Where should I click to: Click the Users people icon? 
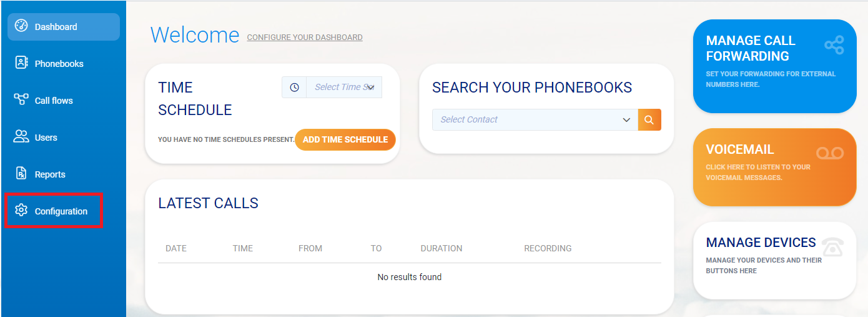click(x=21, y=137)
